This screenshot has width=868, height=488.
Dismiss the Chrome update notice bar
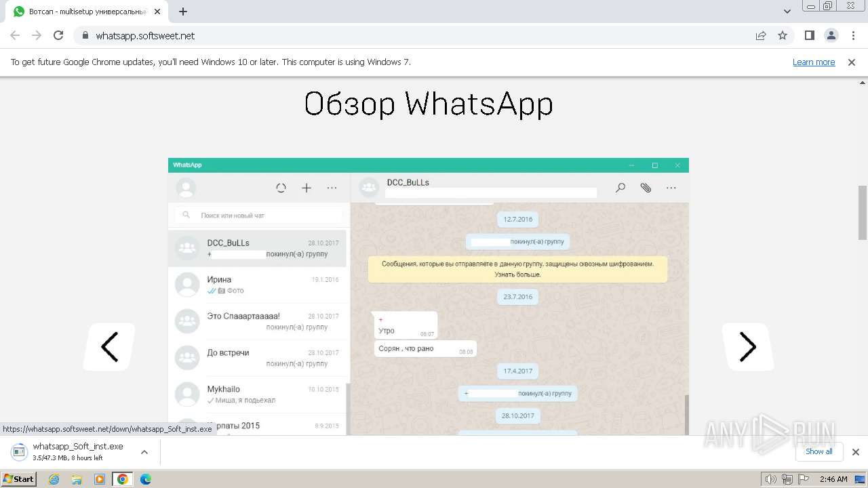852,62
